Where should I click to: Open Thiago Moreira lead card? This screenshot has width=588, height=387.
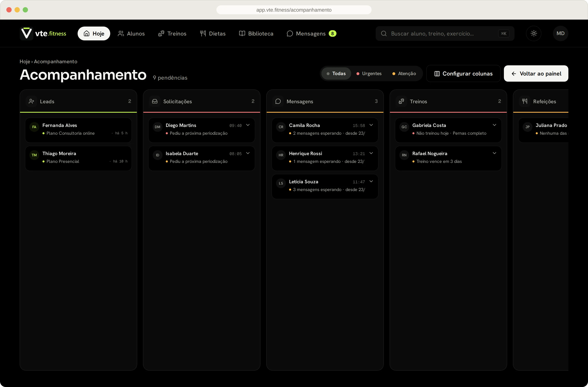78,158
